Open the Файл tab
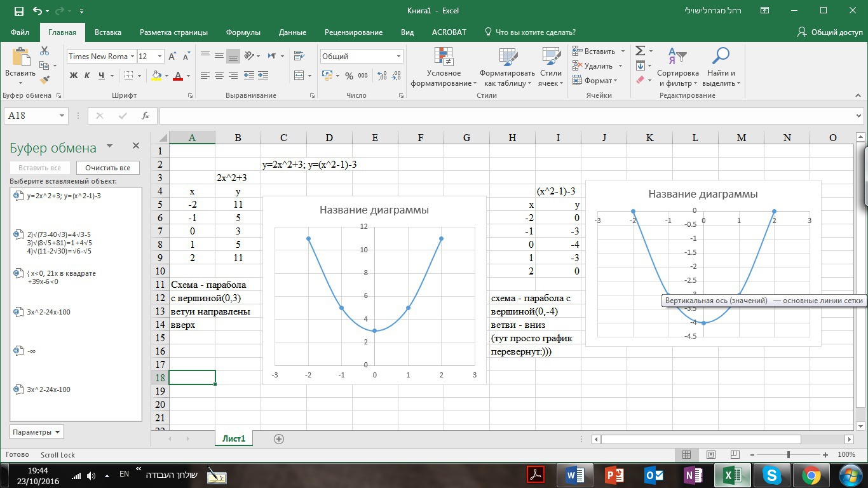Viewport: 868px width, 488px height. click(x=20, y=32)
